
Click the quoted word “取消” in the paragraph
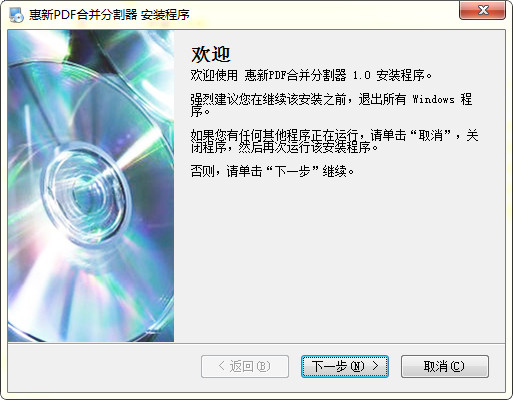pos(431,135)
